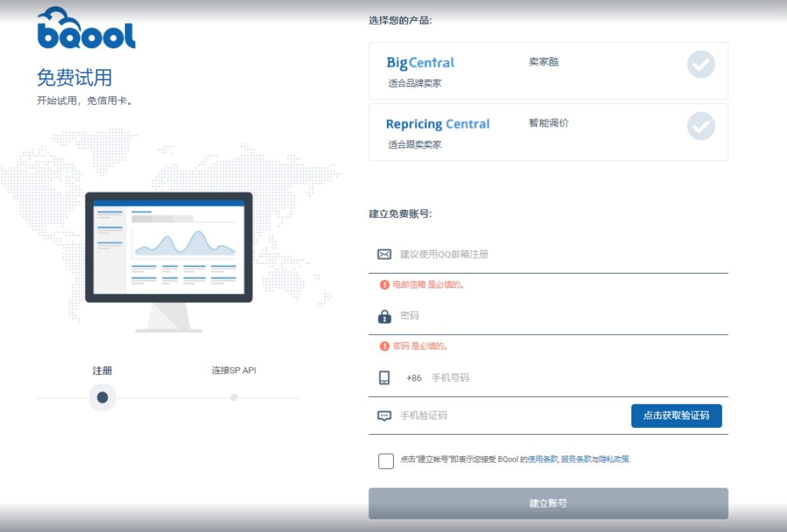Screen dimensions: 787x532
Task: Click the 免费试用 heading
Action: [74, 77]
